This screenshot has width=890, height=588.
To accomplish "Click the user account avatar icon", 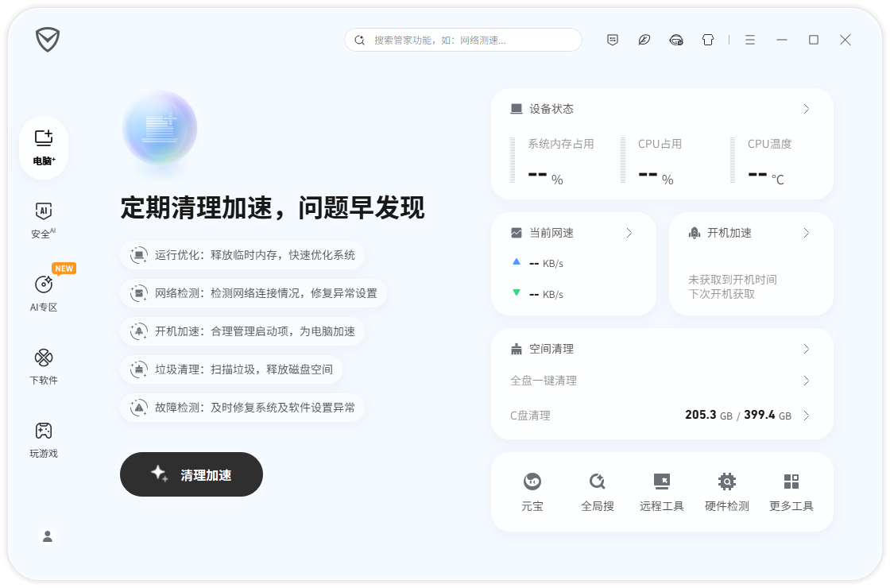I will click(48, 536).
